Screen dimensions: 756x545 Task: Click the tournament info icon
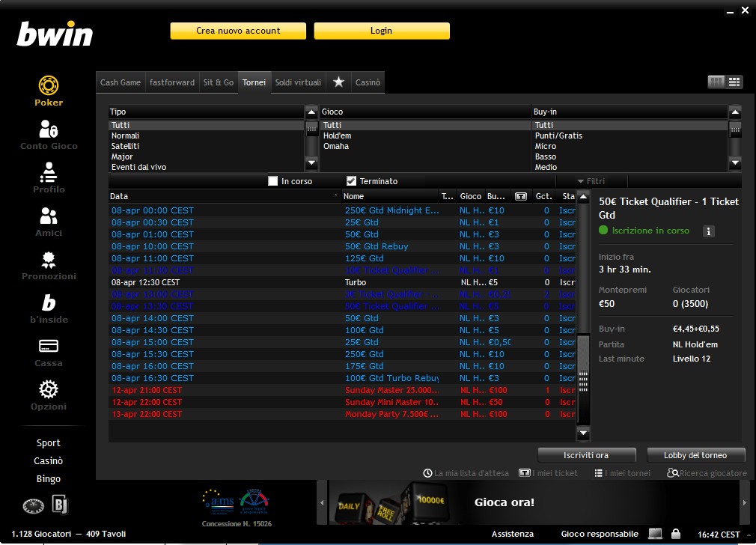pos(708,231)
